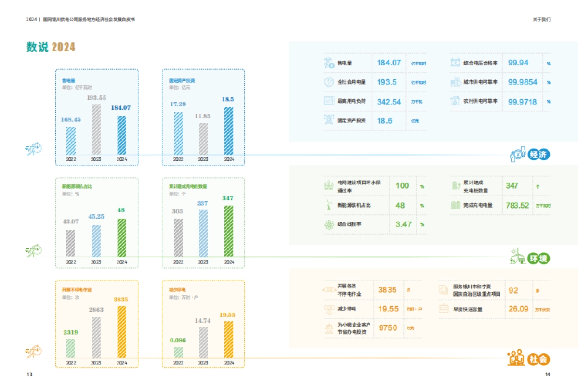The height and width of the screenshot is (392, 578).
Task: Select the blue 经济 section badge
Action: tap(539, 155)
